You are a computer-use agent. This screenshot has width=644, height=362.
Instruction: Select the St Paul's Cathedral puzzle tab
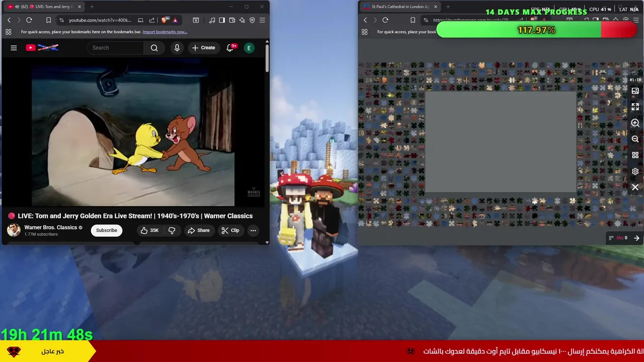click(x=400, y=7)
